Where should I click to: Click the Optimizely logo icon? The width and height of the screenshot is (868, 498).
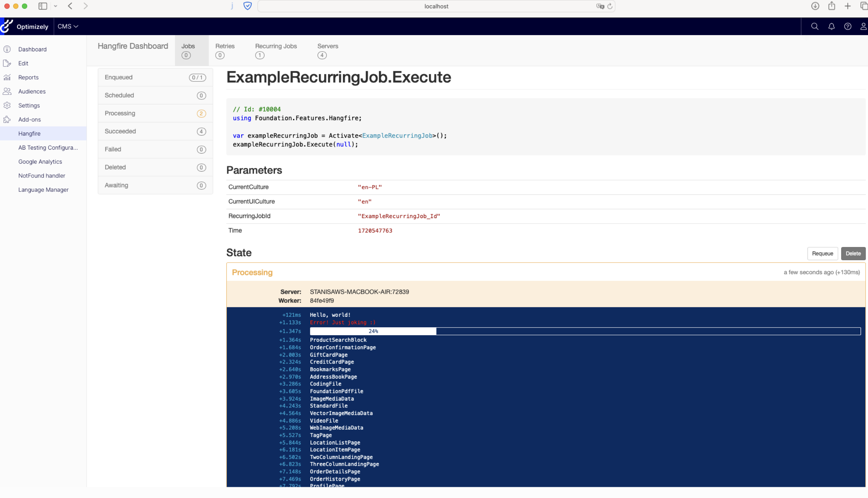click(x=7, y=26)
